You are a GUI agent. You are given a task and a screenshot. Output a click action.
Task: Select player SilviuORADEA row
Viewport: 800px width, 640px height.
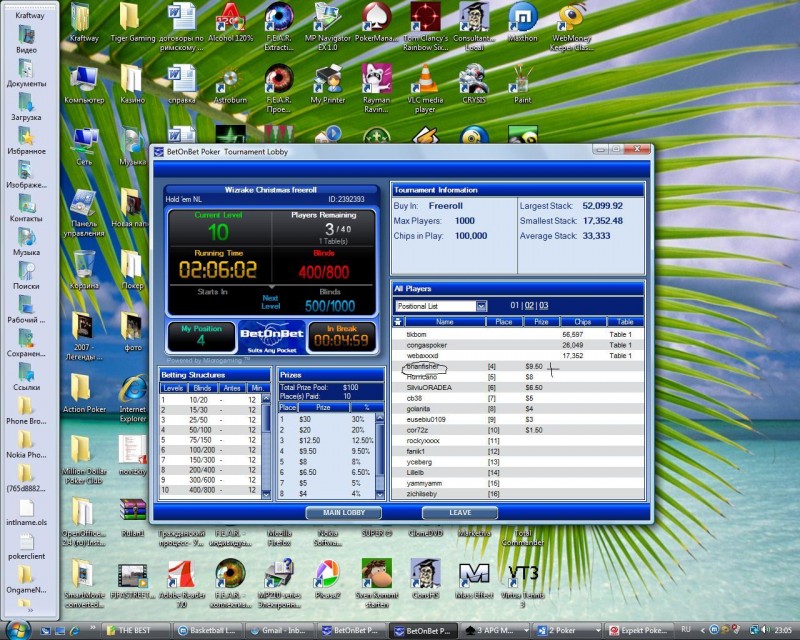[x=518, y=387]
